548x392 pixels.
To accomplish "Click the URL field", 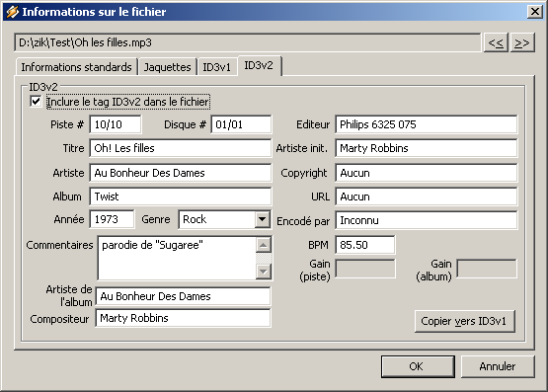I will (427, 196).
